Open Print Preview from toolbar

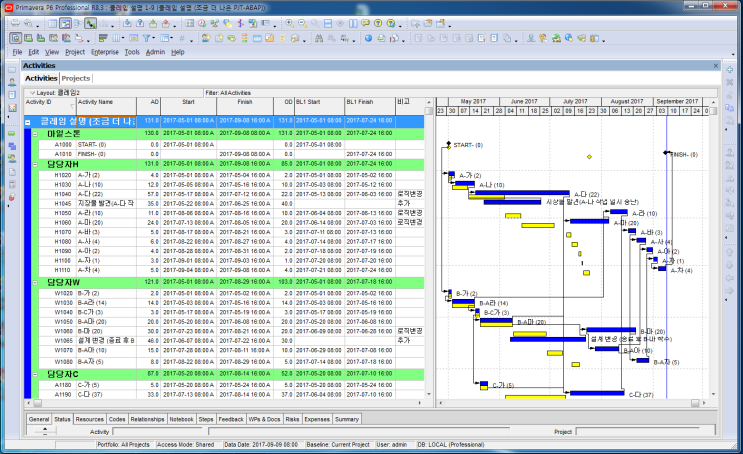point(28,23)
